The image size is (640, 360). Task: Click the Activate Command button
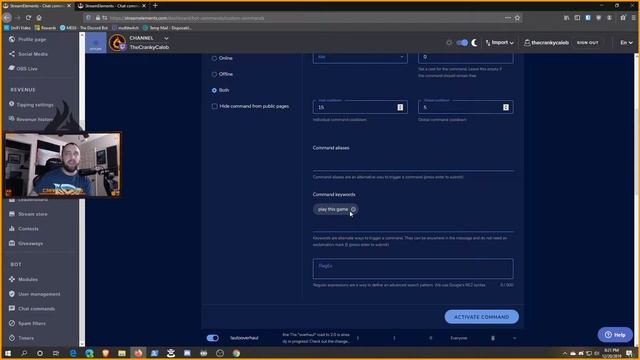(482, 317)
